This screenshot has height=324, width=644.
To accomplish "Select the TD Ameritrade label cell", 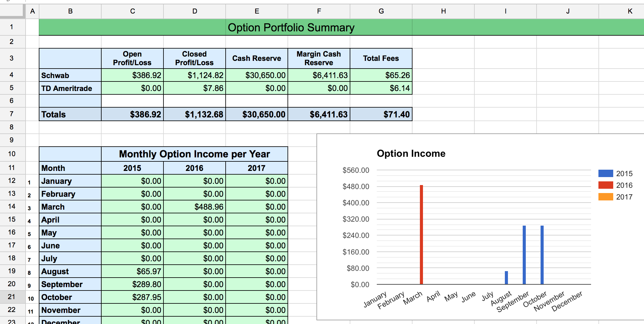I will click(x=70, y=88).
